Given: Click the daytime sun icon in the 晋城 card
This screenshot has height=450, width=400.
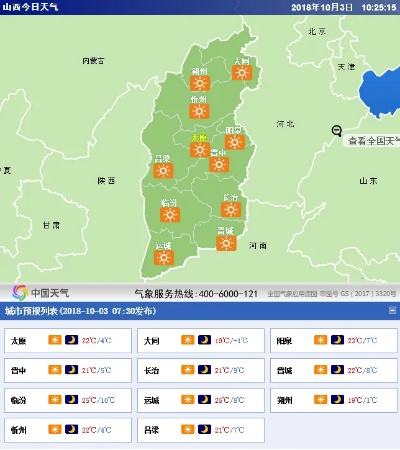Looking at the screenshot, I should 320,370.
